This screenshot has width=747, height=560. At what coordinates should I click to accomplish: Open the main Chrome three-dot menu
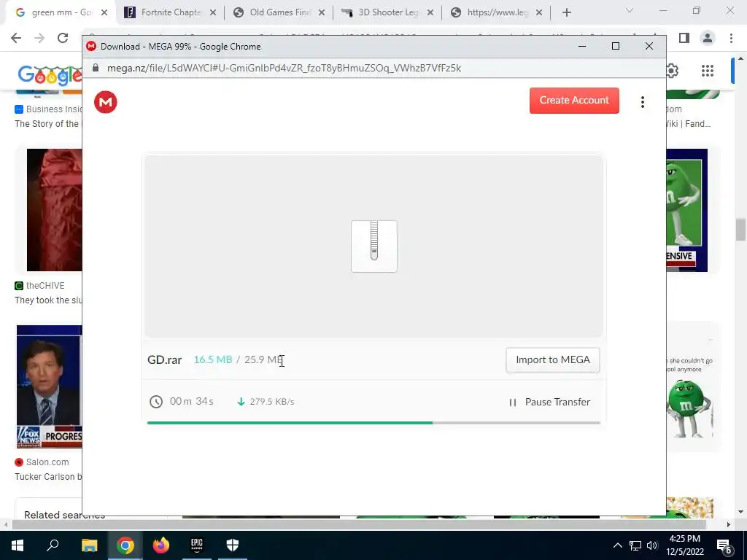pyautogui.click(x=731, y=38)
